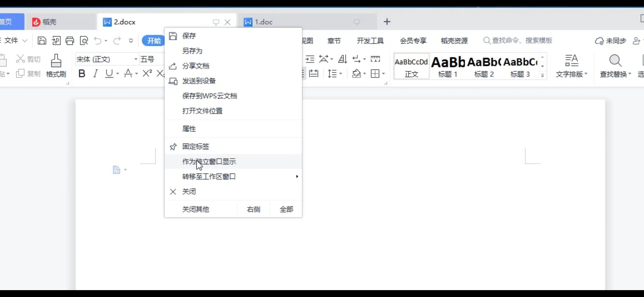
Task: Click the Undo arrow icon
Action: click(98, 40)
